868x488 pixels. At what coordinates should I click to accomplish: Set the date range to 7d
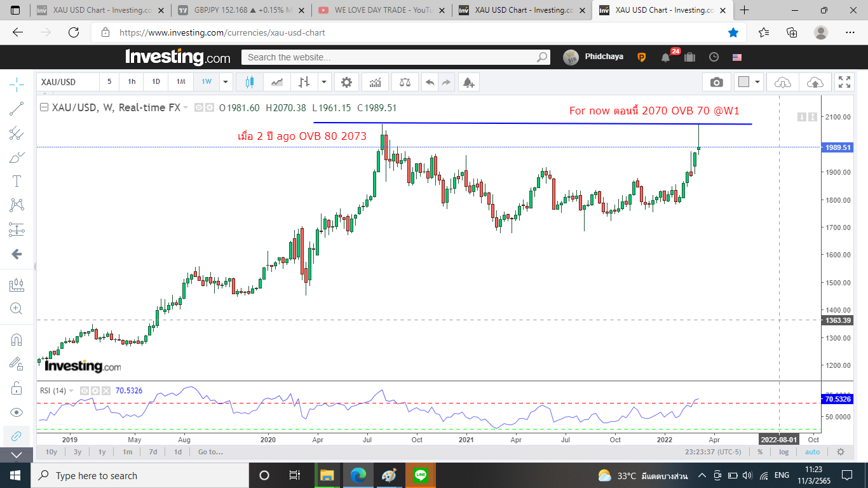[153, 452]
